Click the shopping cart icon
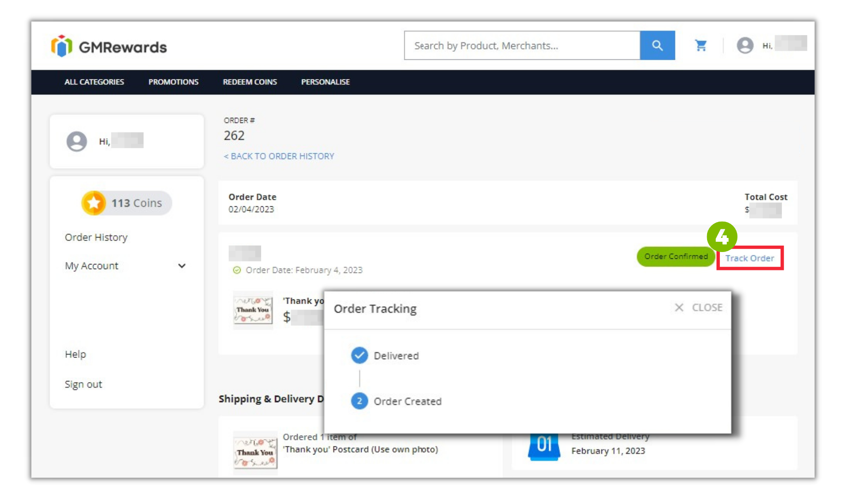 (700, 45)
